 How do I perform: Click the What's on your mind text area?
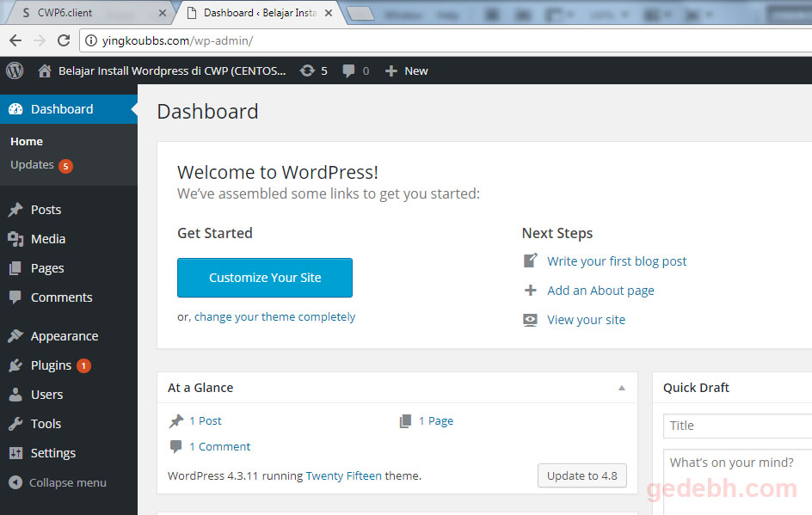coord(737,481)
